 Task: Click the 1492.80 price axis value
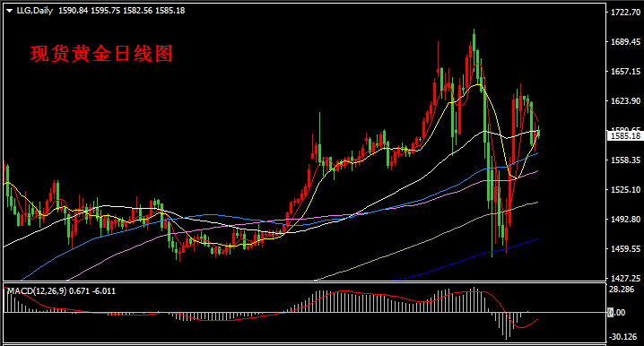625,220
